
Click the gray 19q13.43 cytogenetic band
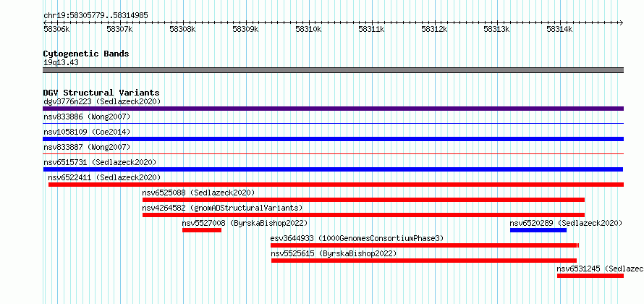pyautogui.click(x=333, y=70)
